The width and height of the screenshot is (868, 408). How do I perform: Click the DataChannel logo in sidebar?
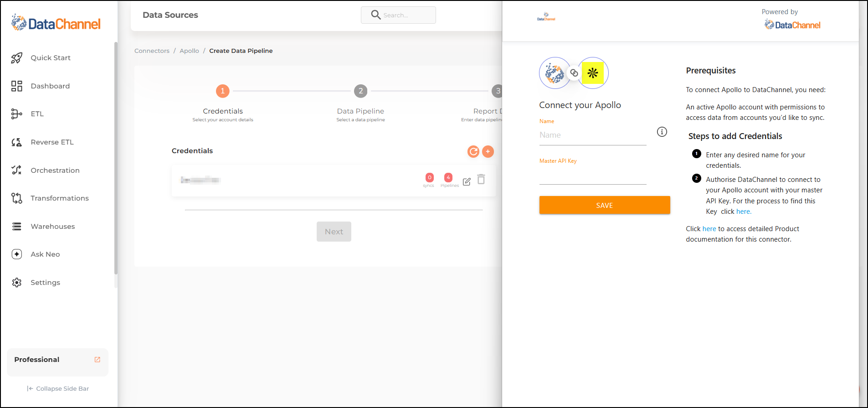click(56, 23)
